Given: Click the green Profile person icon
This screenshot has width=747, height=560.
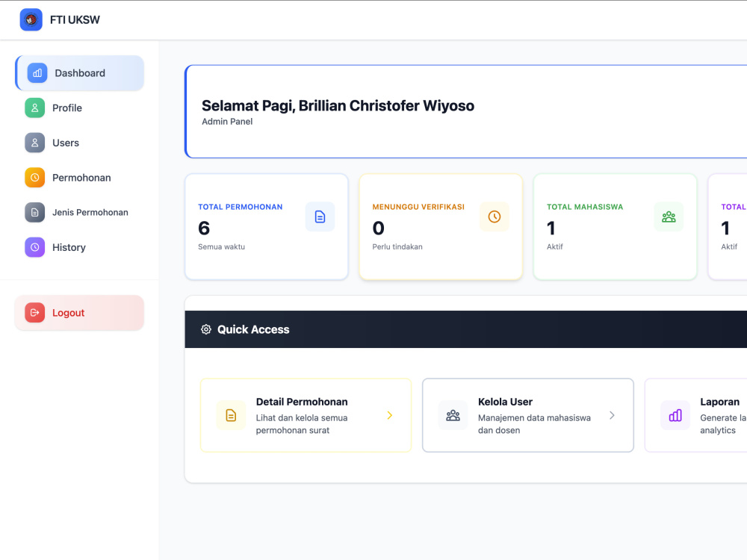Looking at the screenshot, I should tap(35, 108).
